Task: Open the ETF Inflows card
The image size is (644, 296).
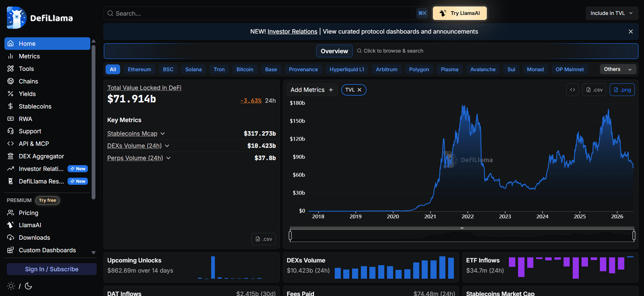Action: pyautogui.click(x=550, y=267)
